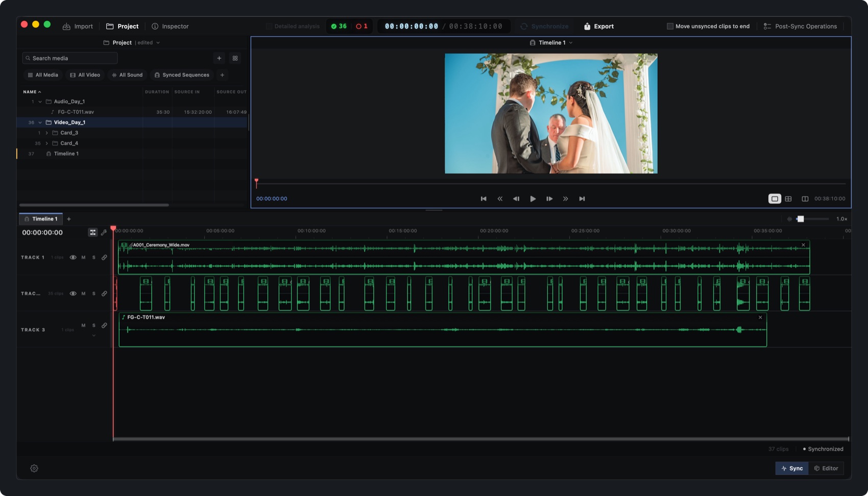Screen dimensions: 868x496
Task: Select the Timeline 1 tab
Action: (41, 219)
